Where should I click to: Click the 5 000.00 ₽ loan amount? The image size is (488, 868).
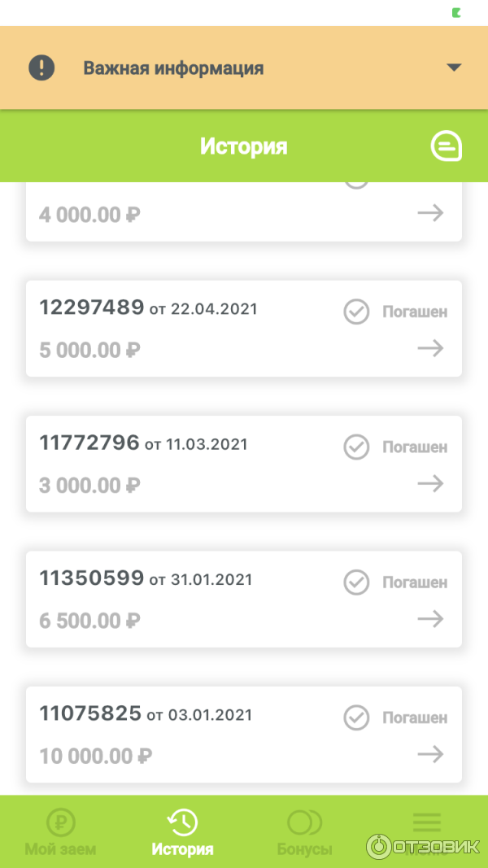point(89,351)
